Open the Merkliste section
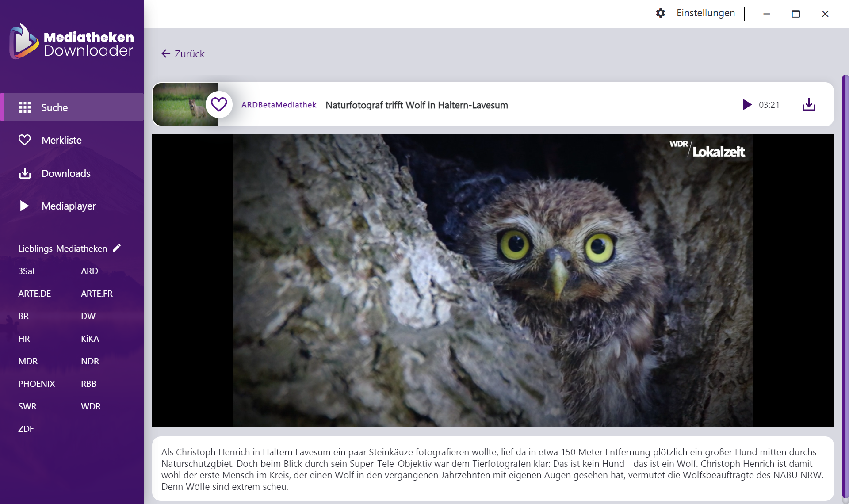The image size is (849, 504). tap(61, 140)
